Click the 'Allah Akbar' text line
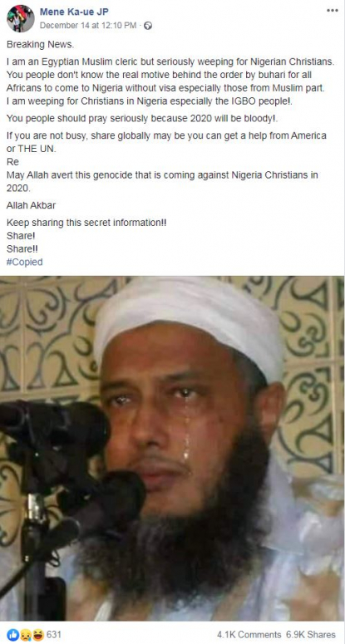 pyautogui.click(x=32, y=205)
